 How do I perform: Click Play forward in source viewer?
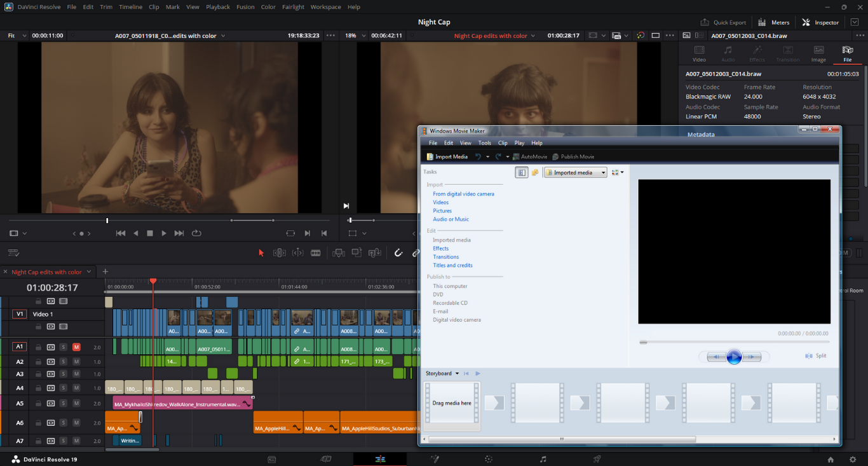[x=164, y=233]
